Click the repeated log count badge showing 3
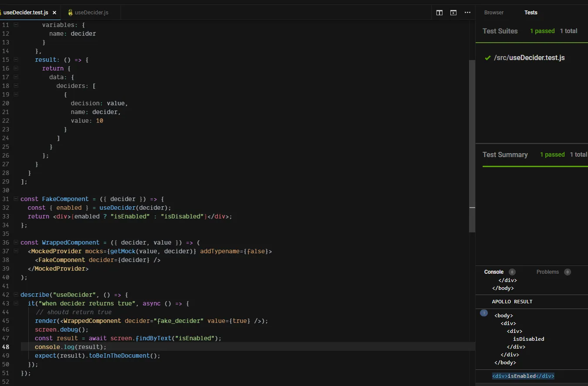 click(483, 313)
